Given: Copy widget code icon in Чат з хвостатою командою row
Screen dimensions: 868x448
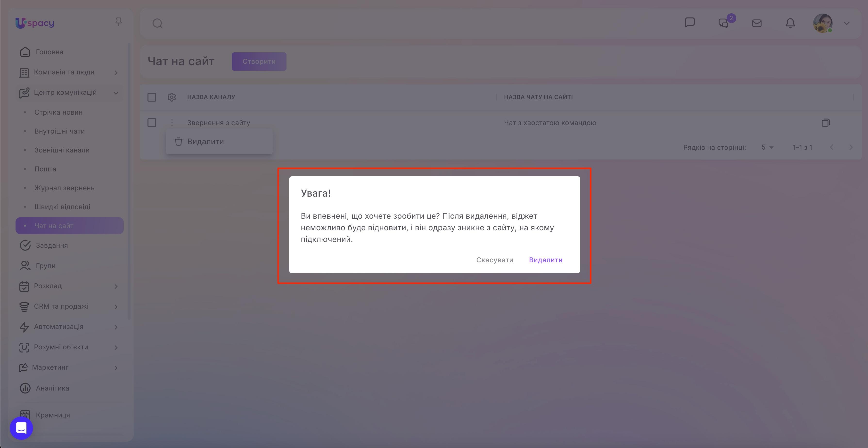Looking at the screenshot, I should point(826,123).
